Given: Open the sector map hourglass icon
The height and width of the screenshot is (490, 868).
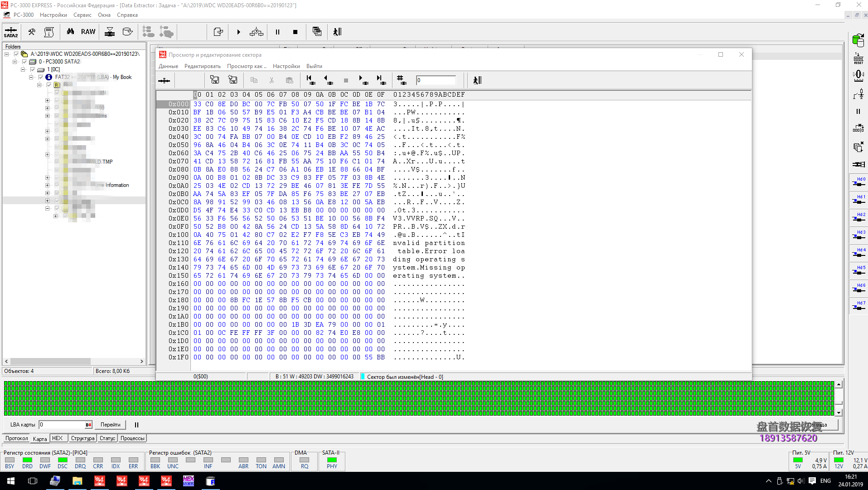Looking at the screenshot, I should tap(110, 32).
